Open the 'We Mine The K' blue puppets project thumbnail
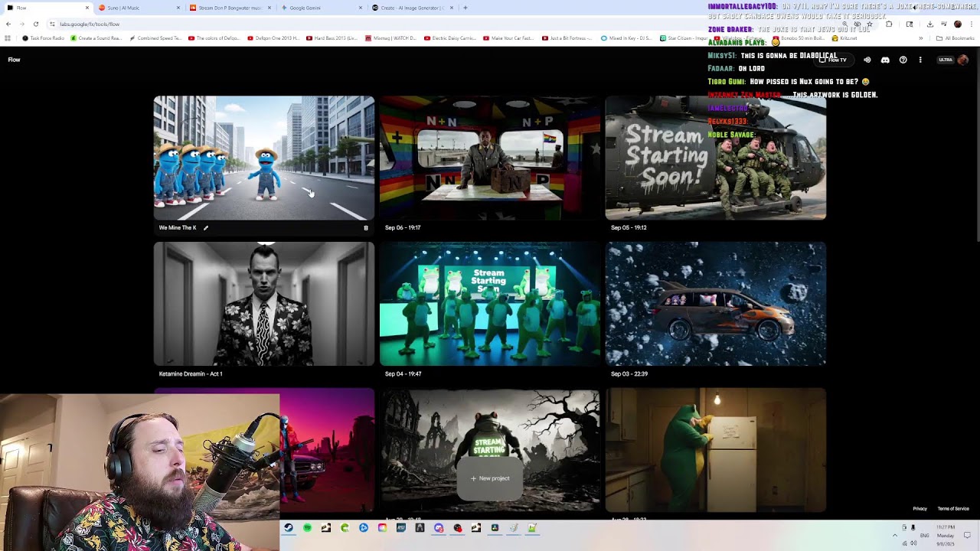Viewport: 980px width, 551px height. pyautogui.click(x=264, y=158)
